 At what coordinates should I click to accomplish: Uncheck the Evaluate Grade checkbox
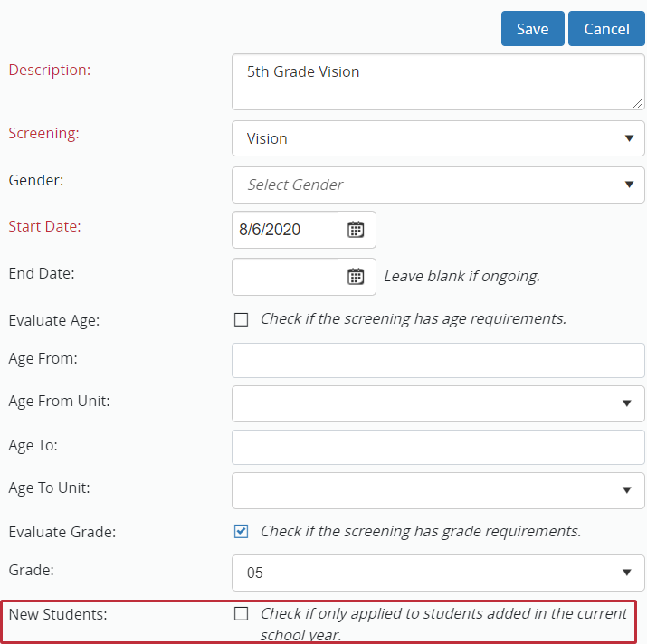tap(241, 531)
